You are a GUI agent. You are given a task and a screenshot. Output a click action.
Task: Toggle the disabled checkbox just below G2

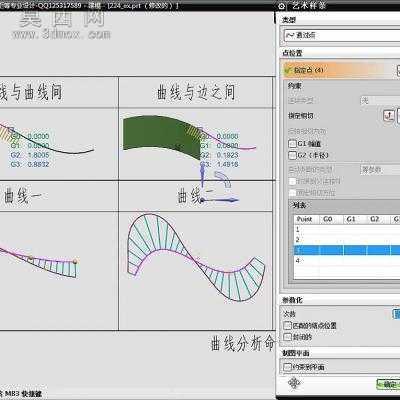pos(292,181)
